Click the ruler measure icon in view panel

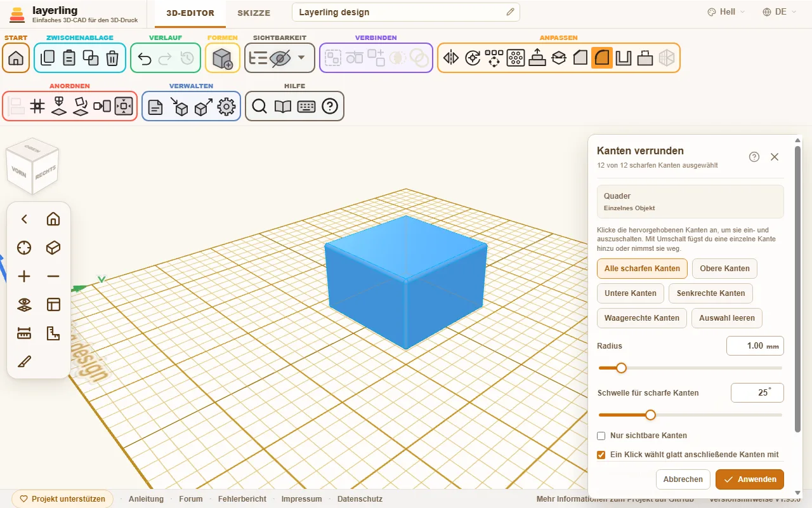pos(24,333)
